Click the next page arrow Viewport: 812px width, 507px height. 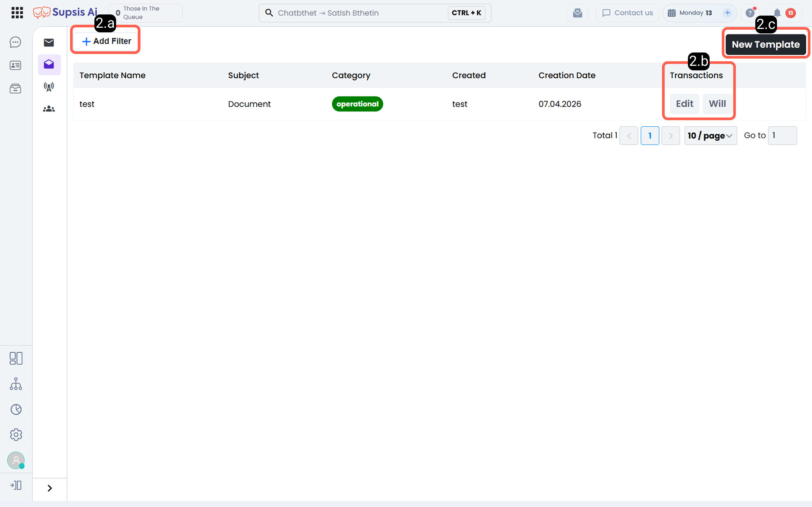[x=670, y=136]
